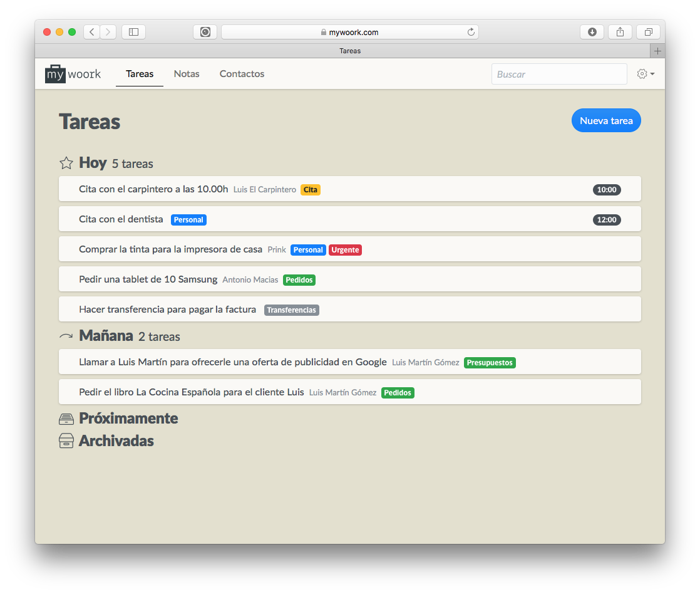The image size is (700, 594).
Task: Switch to the Tareas tab
Action: click(x=139, y=74)
